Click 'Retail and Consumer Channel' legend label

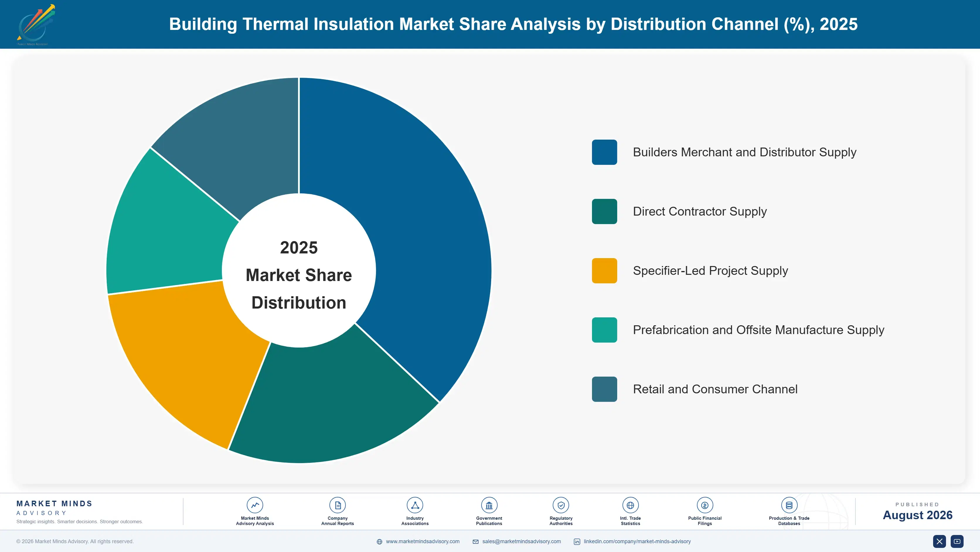(715, 389)
